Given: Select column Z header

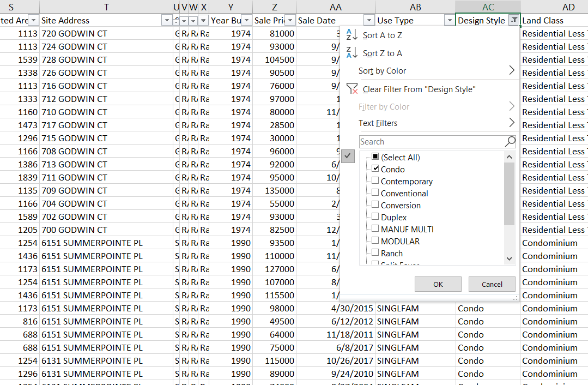Looking at the screenshot, I should click(275, 7).
